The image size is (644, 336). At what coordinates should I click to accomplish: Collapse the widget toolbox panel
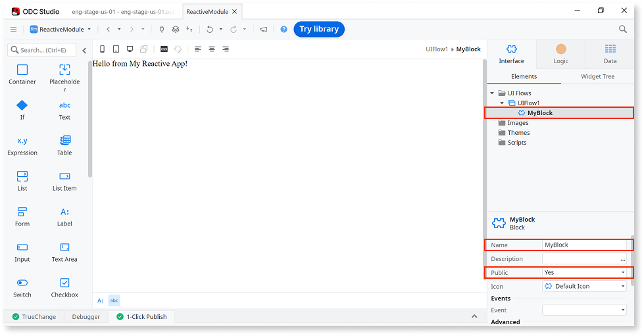[x=84, y=51]
